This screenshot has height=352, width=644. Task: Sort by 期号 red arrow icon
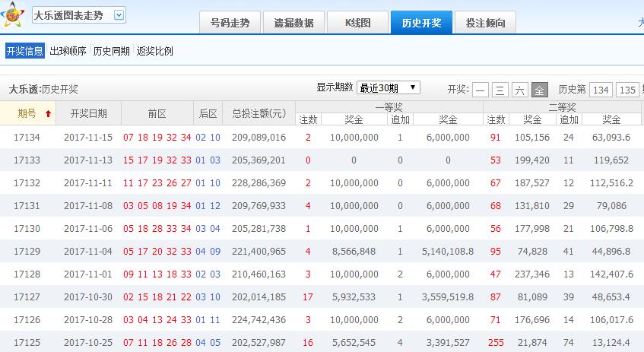click(x=48, y=114)
